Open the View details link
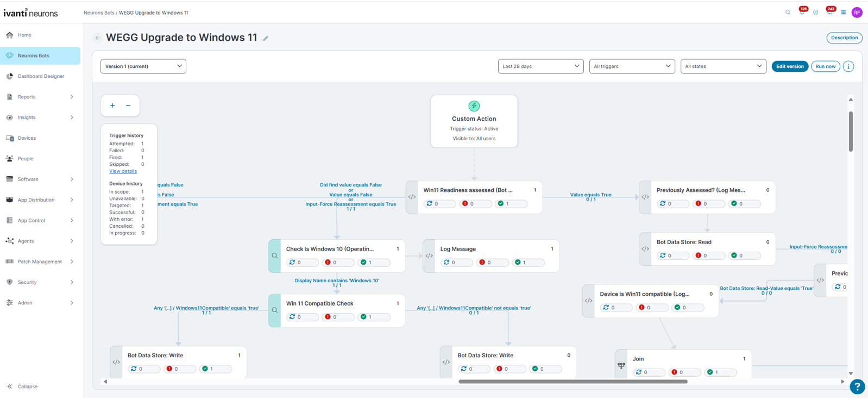The height and width of the screenshot is (398, 868). (123, 171)
